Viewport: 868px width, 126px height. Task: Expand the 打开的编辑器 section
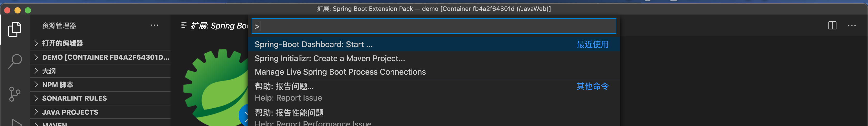coord(62,43)
